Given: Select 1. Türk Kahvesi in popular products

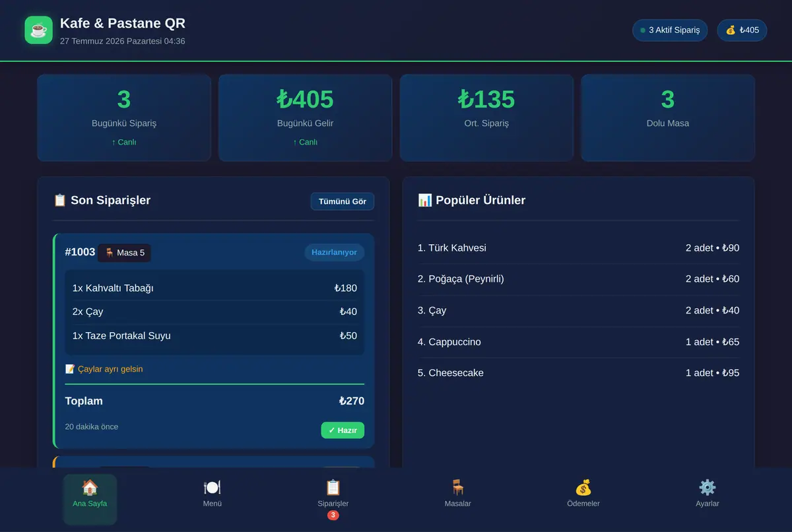Looking at the screenshot, I should click(578, 248).
